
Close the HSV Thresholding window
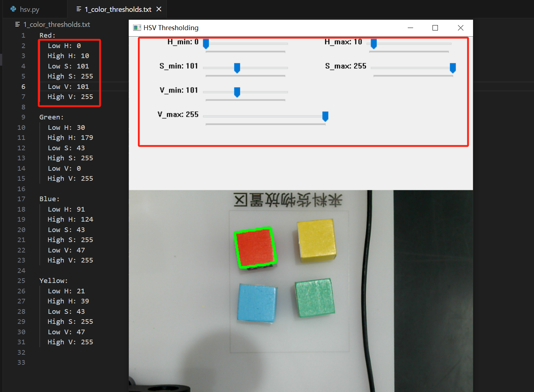click(x=460, y=28)
